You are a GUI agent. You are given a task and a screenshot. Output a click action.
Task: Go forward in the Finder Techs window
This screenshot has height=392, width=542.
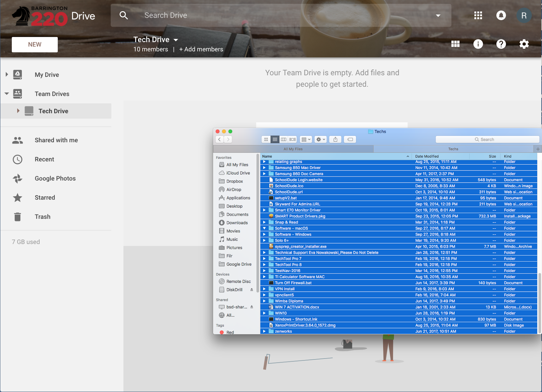228,139
